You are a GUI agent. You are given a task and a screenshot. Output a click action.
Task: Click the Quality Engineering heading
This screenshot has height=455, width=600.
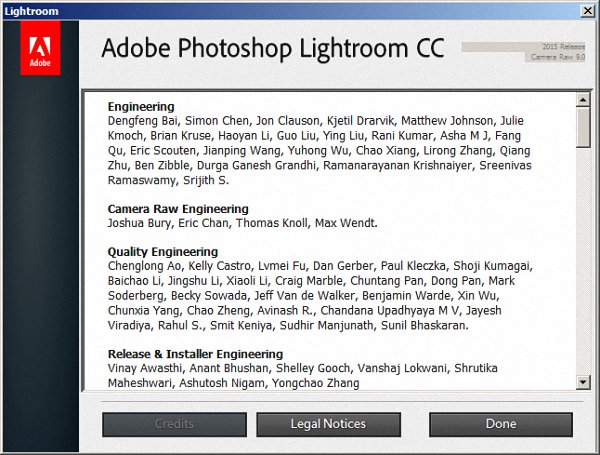[162, 251]
